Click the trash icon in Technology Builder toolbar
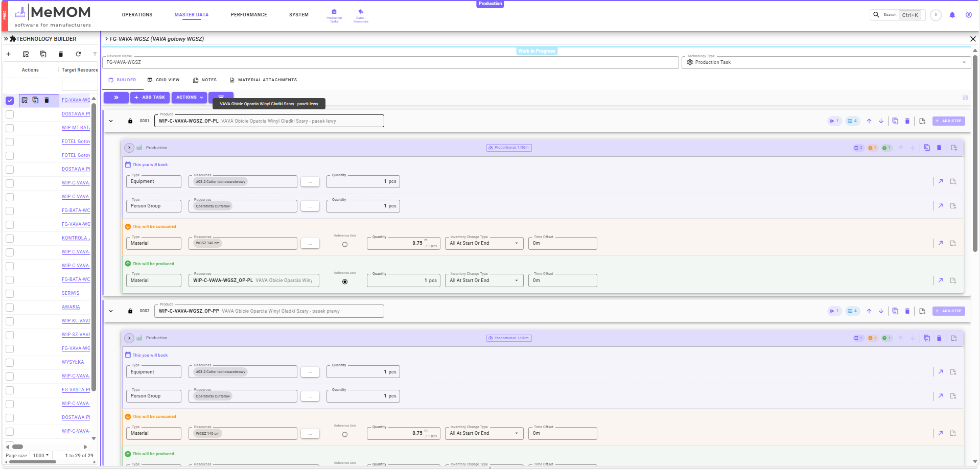Viewport: 980px width, 470px height. pyautogui.click(x=61, y=54)
